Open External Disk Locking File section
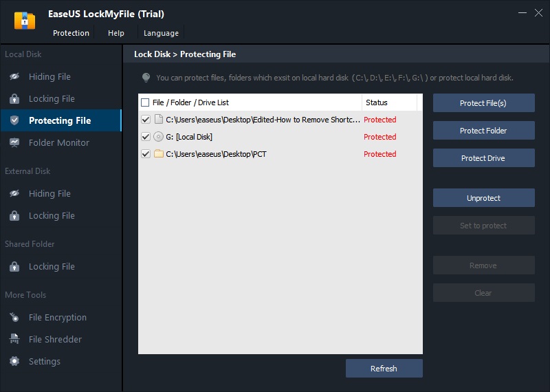 (x=60, y=215)
